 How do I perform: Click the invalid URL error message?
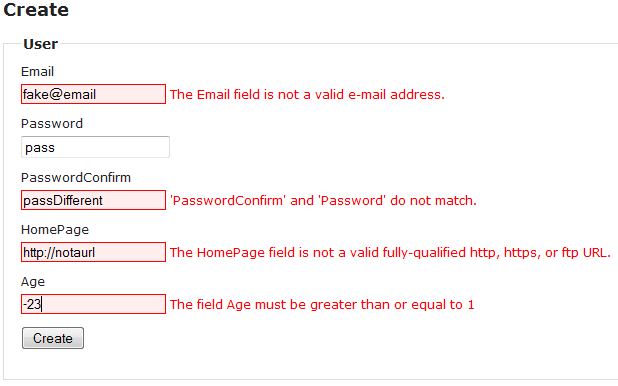[x=390, y=252]
